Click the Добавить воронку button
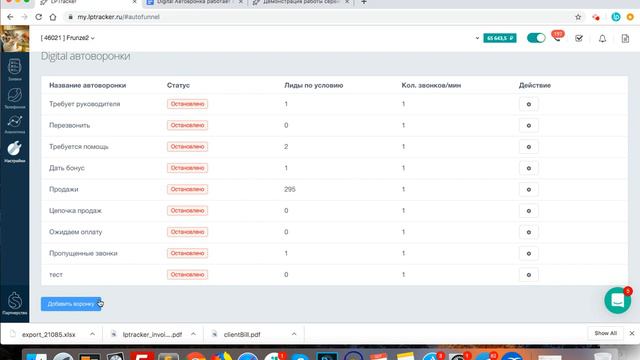 tap(71, 304)
